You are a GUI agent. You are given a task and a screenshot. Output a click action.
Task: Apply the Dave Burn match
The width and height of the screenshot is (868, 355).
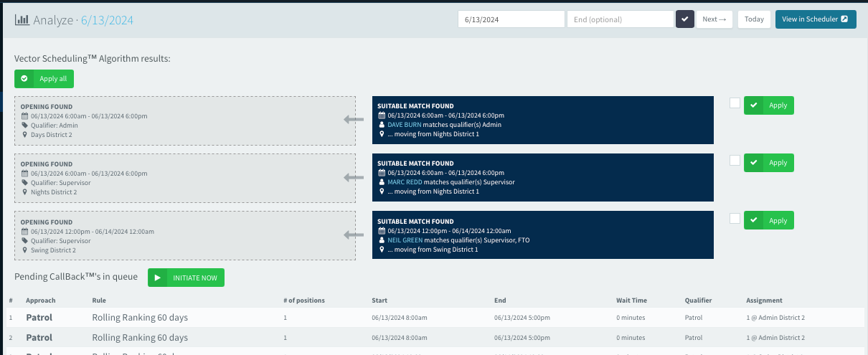(x=769, y=105)
